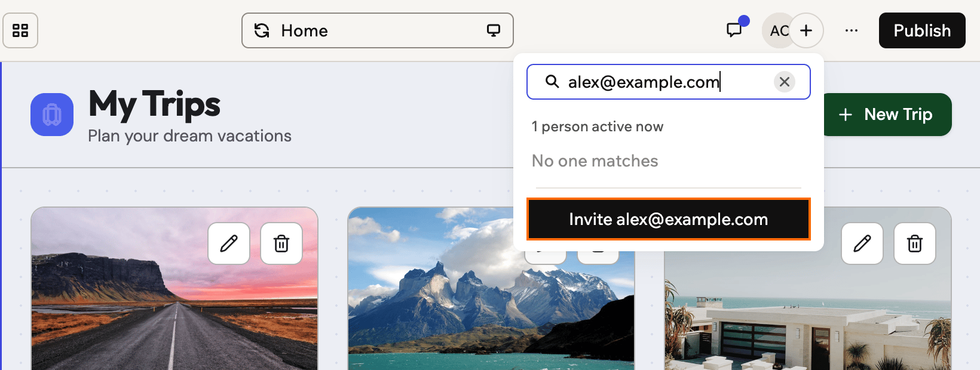Edit the beach house trip card
The image size is (980, 370).
pos(862,243)
